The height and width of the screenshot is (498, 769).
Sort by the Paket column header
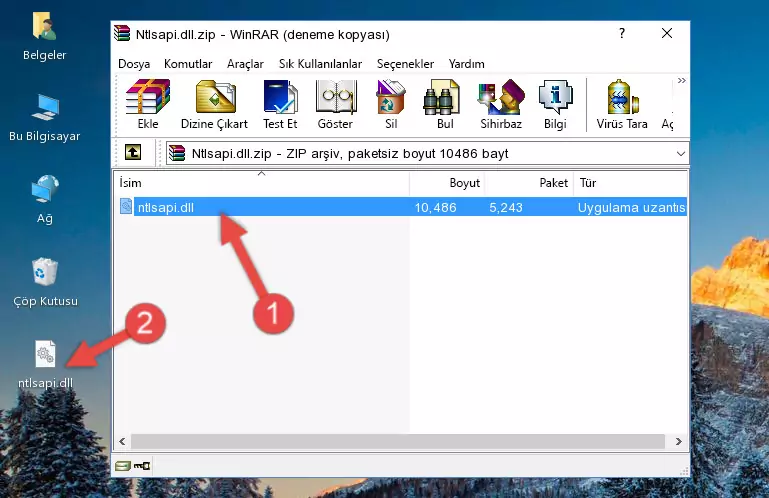point(529,183)
